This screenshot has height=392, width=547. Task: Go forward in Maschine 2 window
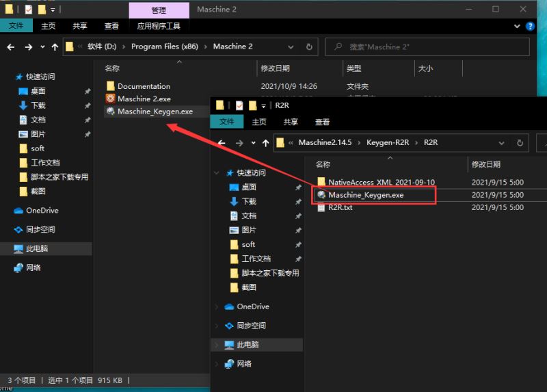29,47
